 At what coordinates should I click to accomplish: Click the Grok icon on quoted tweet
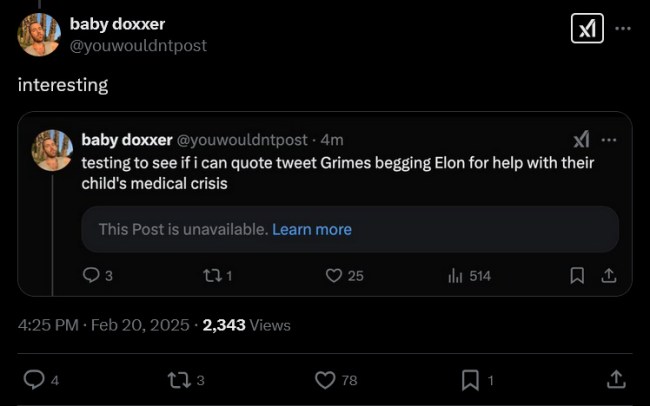coord(581,140)
